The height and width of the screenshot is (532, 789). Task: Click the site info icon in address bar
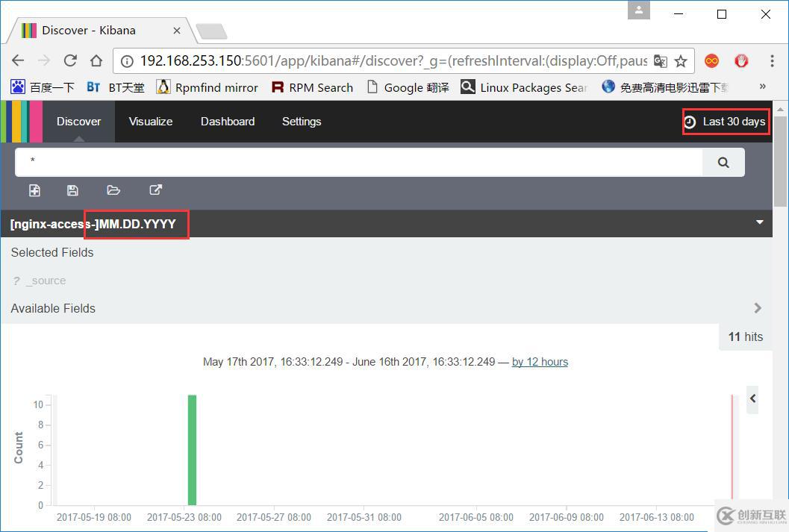coord(128,61)
